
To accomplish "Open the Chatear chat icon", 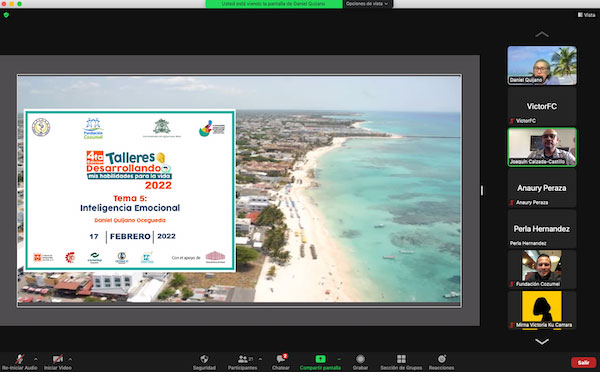I will coord(281,359).
